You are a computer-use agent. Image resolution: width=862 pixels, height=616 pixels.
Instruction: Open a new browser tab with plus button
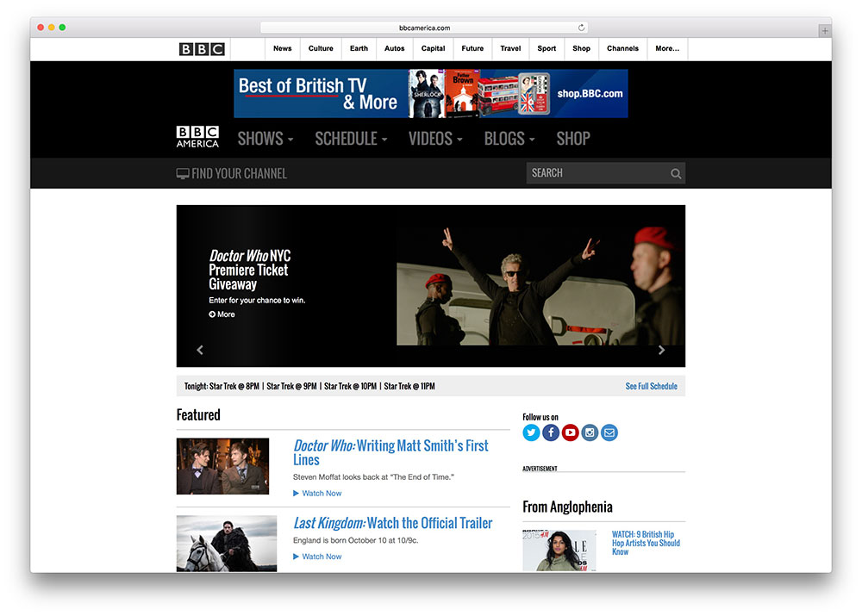(825, 31)
